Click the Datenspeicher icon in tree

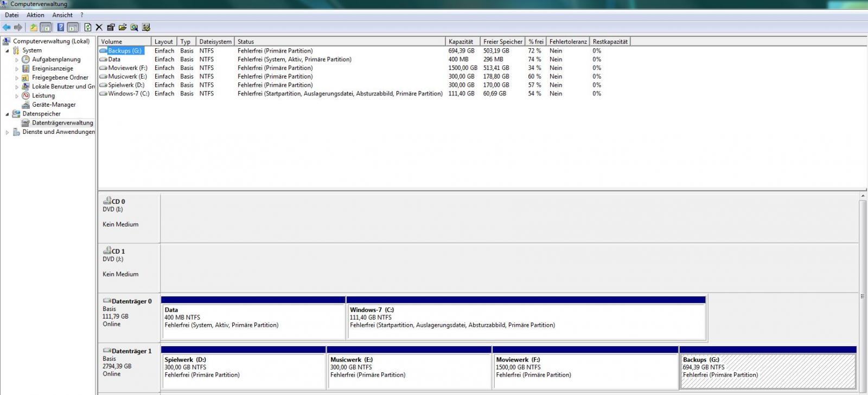coord(16,114)
